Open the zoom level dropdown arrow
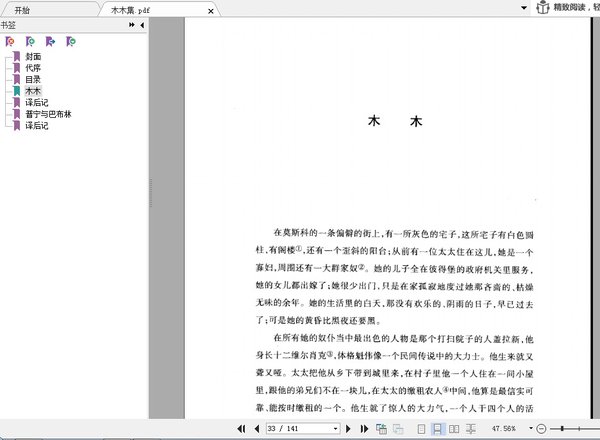The image size is (600, 440). 531,428
